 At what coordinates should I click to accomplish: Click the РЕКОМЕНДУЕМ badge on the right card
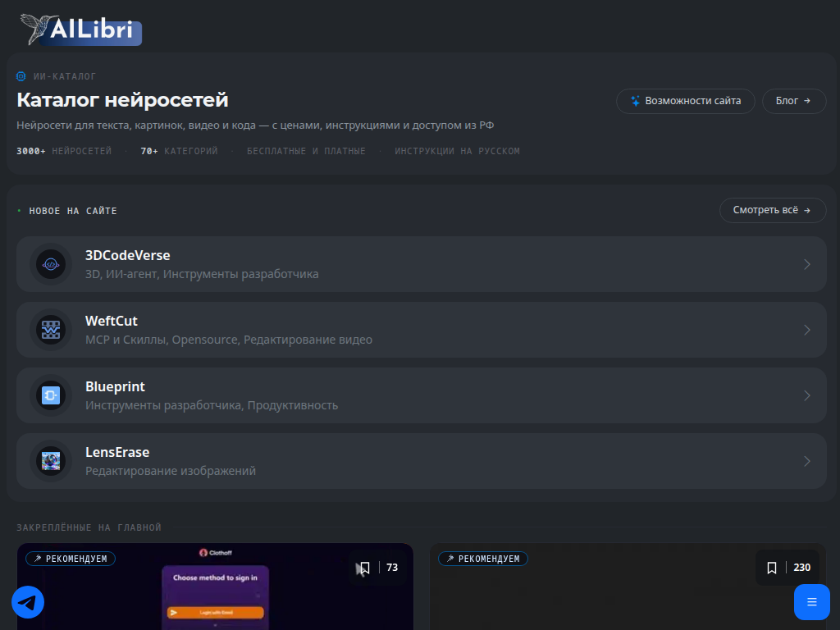tap(482, 559)
